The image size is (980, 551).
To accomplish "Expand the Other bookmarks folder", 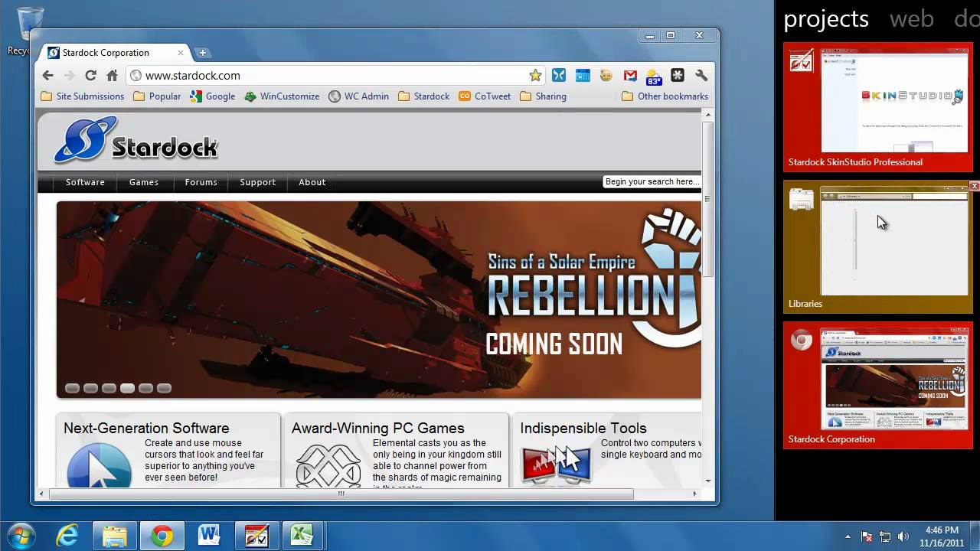I will (x=665, y=96).
